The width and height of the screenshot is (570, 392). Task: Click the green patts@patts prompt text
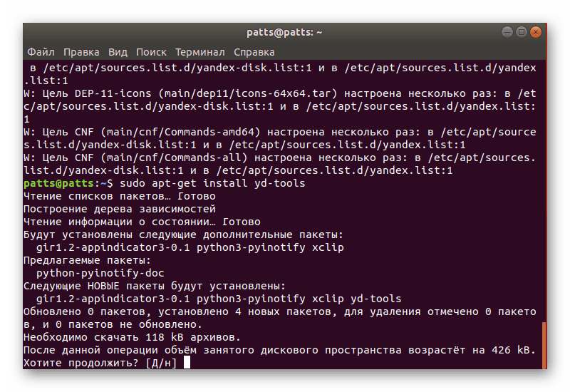[51, 183]
